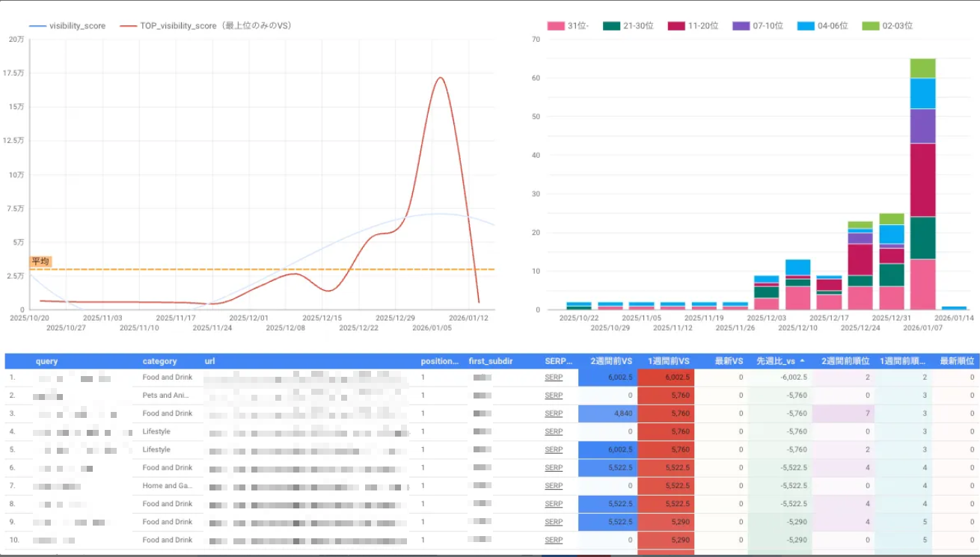Sort by 2週間前VS column header
The image size is (980, 557).
click(610, 361)
